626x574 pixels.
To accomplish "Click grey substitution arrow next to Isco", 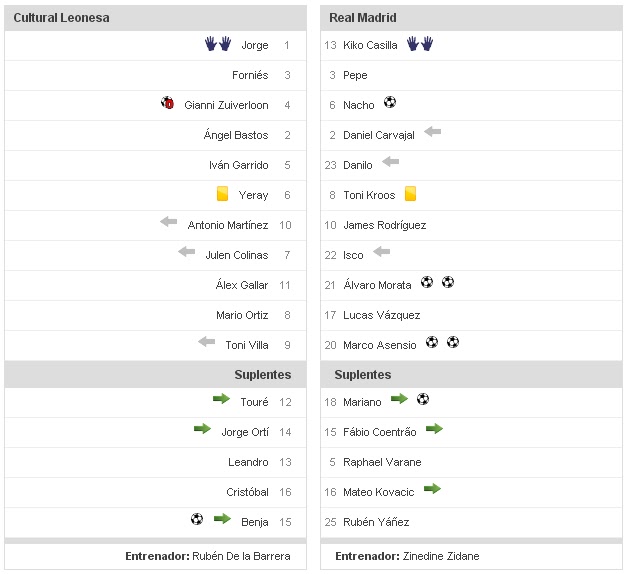I will click(381, 252).
